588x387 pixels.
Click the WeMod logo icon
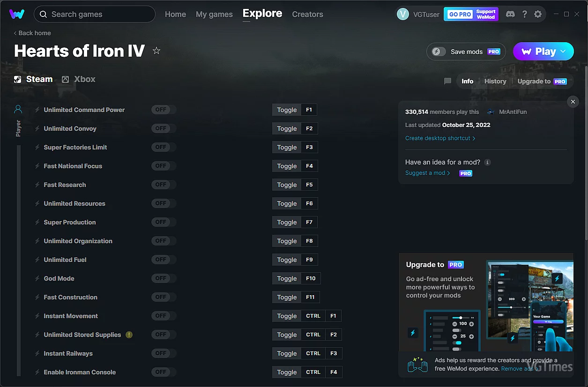[17, 14]
